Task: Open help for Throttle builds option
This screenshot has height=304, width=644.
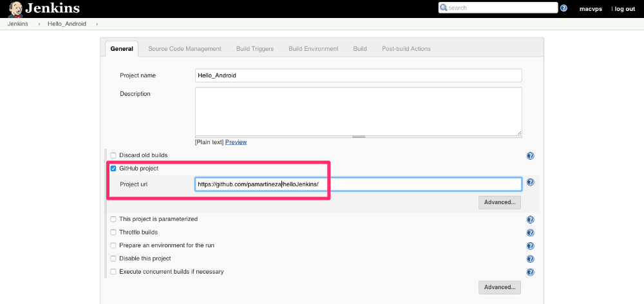Action: [530, 233]
